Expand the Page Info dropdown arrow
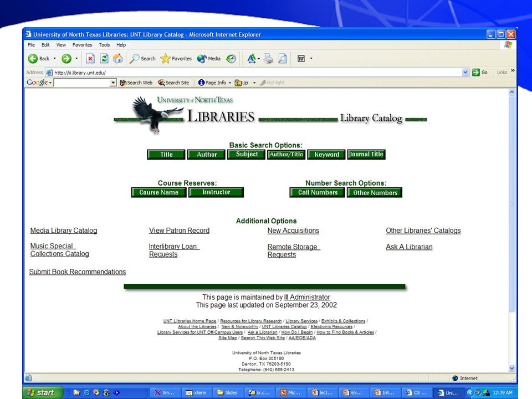Viewport: 532px width, 399px height. [x=229, y=83]
